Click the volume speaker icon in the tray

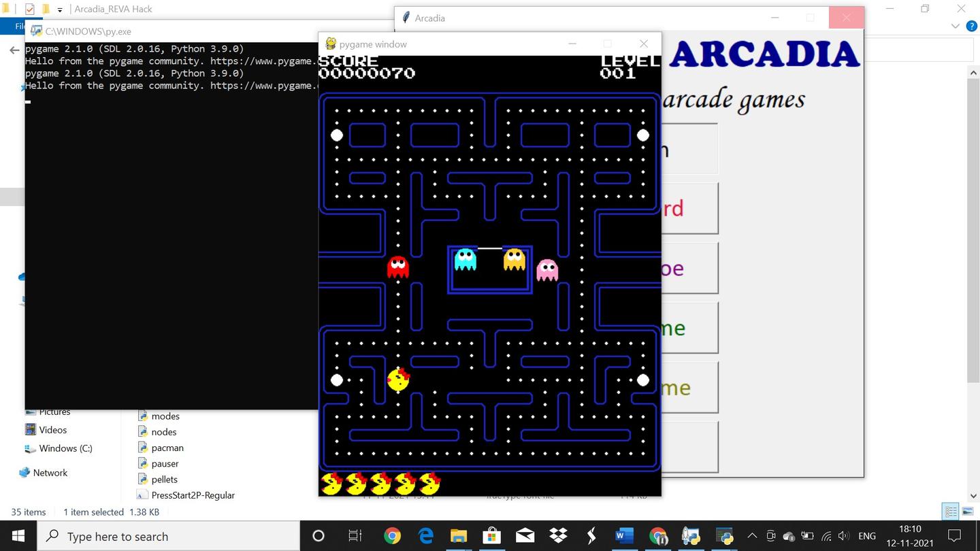point(844,536)
